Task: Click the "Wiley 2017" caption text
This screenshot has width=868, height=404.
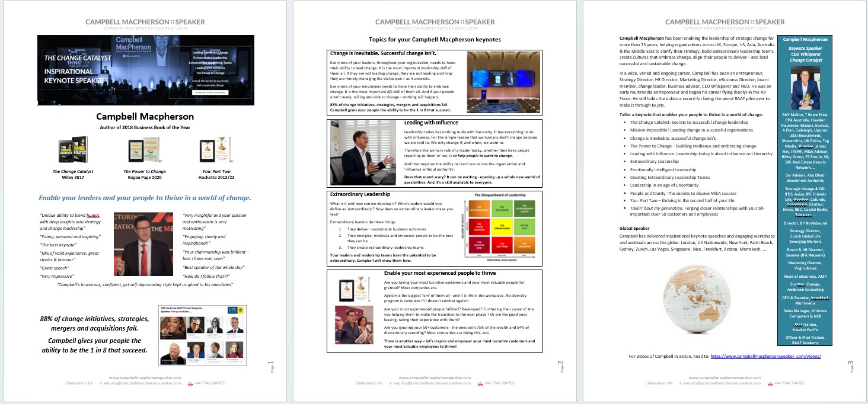Action: [73, 177]
